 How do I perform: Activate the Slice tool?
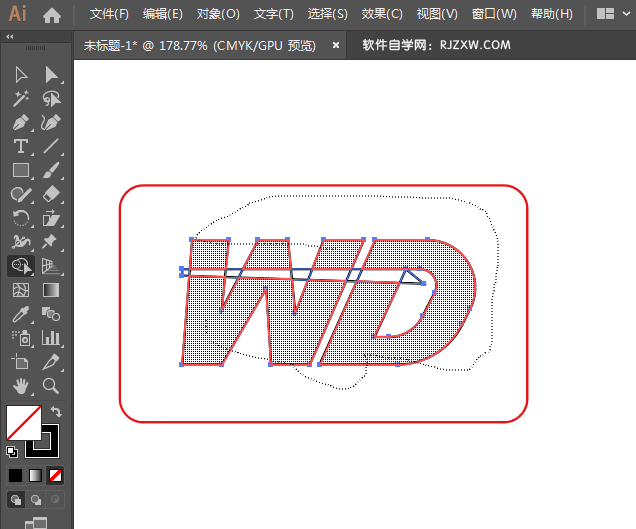click(x=51, y=362)
